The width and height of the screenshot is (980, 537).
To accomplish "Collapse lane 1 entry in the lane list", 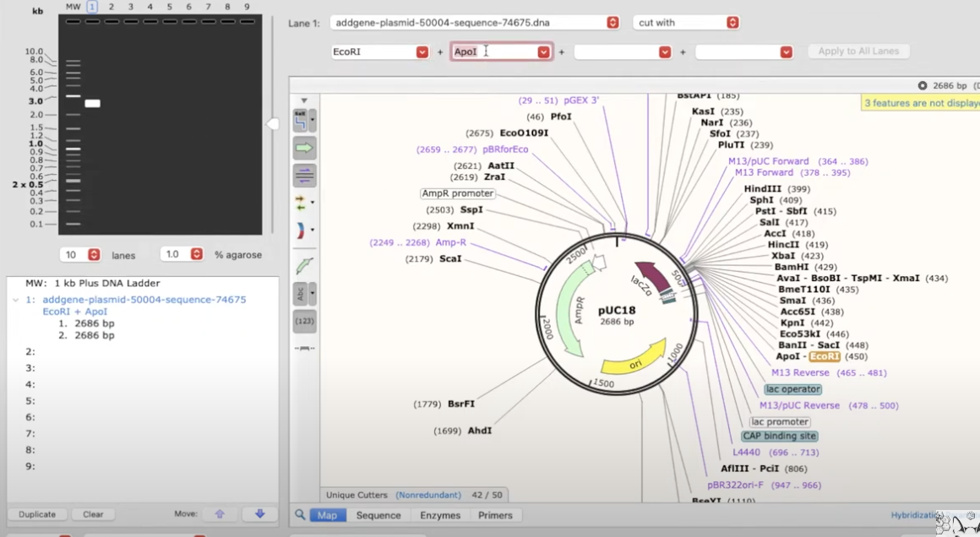I will tap(15, 300).
